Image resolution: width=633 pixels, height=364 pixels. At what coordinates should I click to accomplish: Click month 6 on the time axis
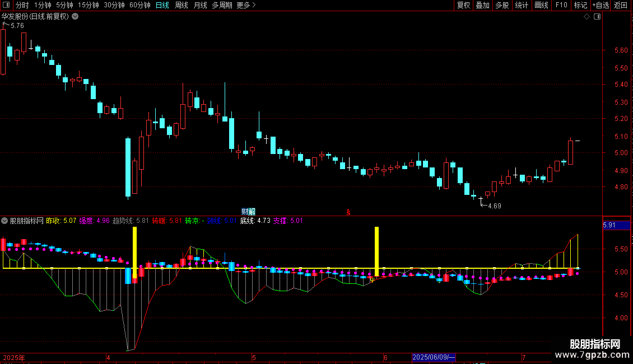point(385,357)
